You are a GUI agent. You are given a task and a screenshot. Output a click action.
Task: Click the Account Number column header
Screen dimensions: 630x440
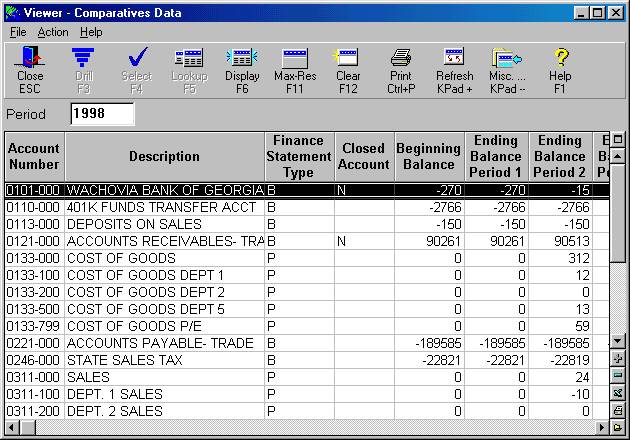click(x=34, y=156)
